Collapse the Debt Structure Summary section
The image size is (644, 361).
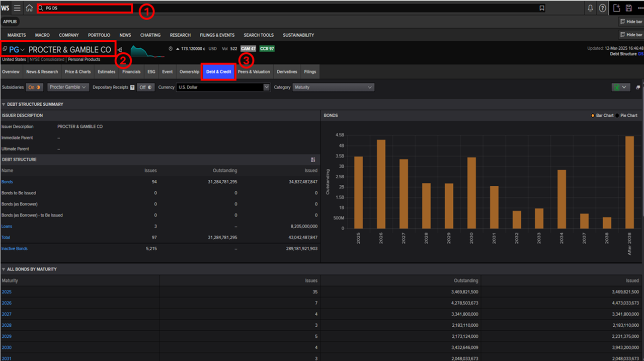[4, 104]
